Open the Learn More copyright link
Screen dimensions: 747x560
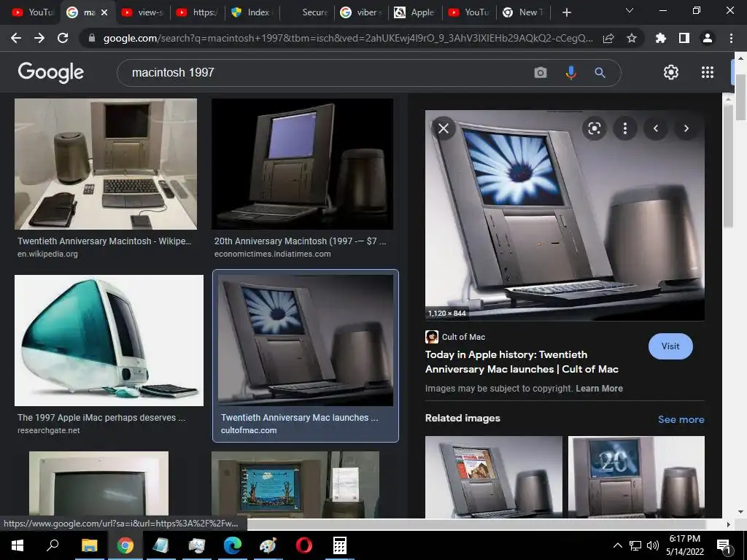599,389
